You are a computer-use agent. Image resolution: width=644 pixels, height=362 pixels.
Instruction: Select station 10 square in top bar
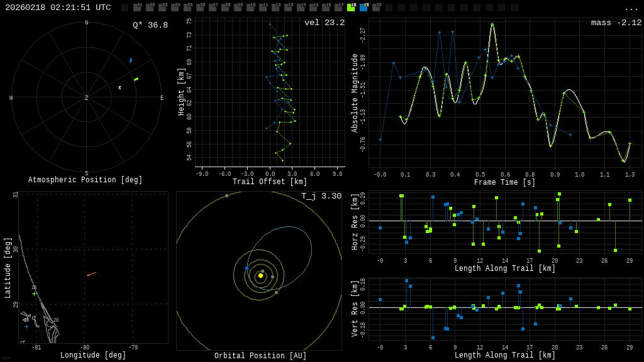tap(250, 8)
